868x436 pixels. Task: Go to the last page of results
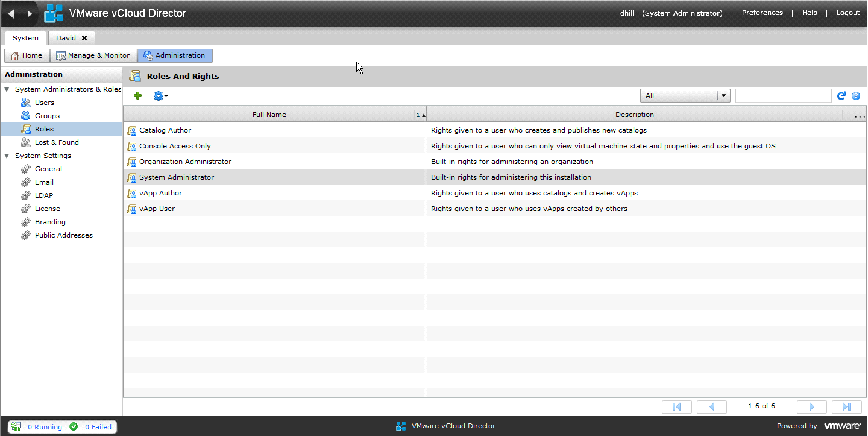[x=847, y=407]
